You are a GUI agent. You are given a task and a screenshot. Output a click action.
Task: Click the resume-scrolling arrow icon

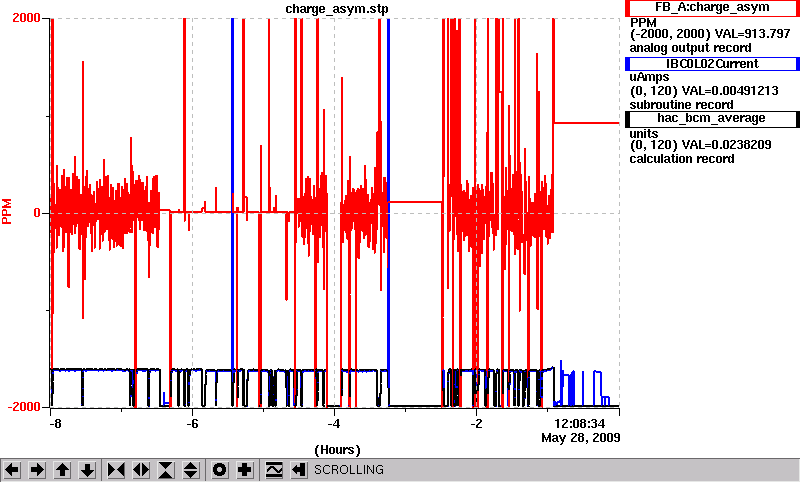coord(299,469)
